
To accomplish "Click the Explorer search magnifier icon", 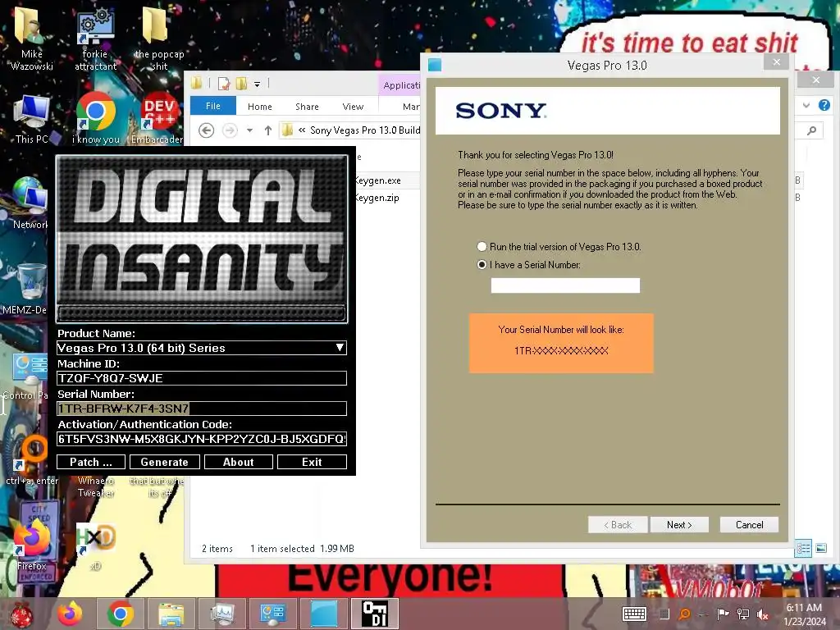I will click(812, 130).
